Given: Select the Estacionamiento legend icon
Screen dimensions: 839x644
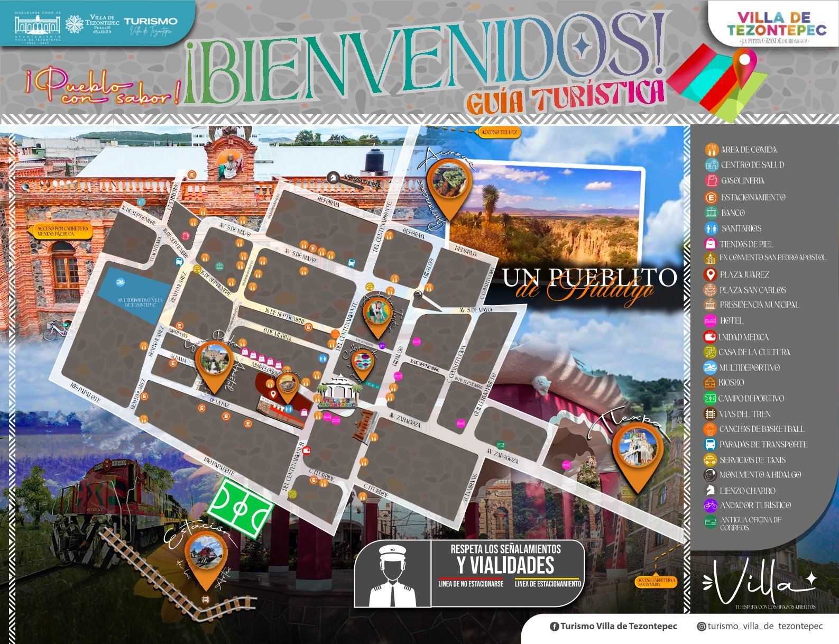Looking at the screenshot, I should tap(712, 197).
